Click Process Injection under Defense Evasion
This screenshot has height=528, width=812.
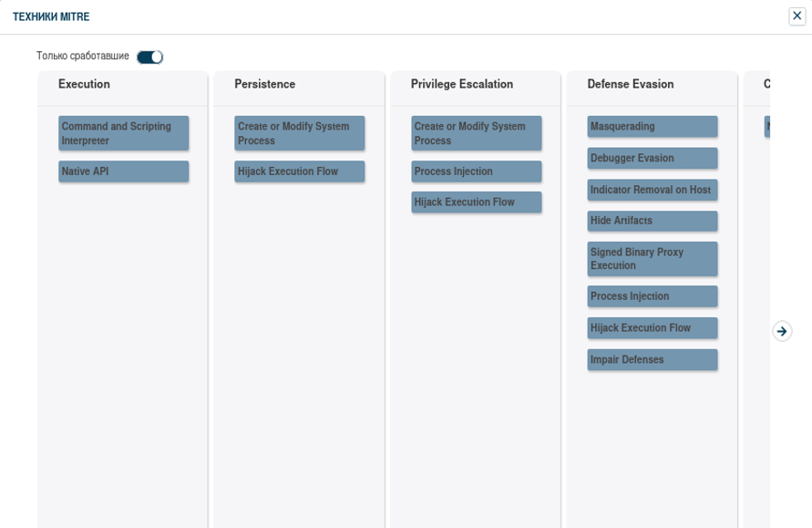[x=652, y=296]
